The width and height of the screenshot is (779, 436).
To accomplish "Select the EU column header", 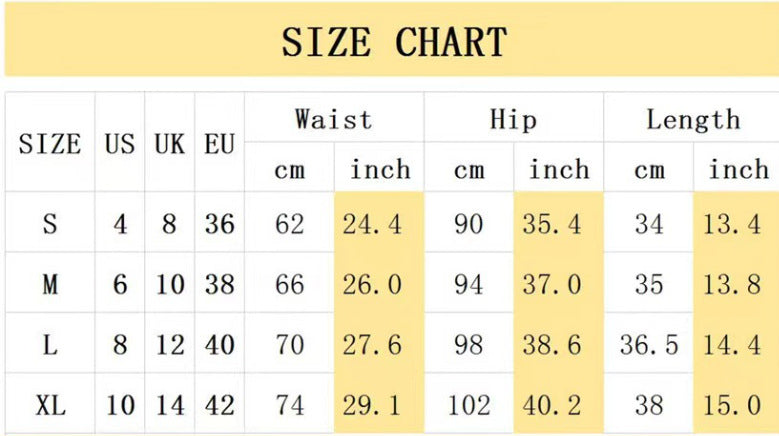I will (x=219, y=144).
